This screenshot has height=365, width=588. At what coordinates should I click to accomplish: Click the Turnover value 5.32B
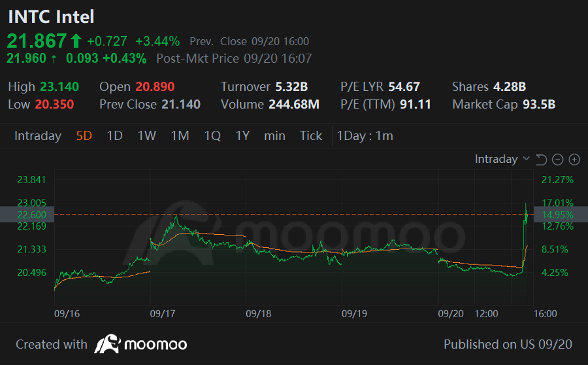click(x=291, y=87)
